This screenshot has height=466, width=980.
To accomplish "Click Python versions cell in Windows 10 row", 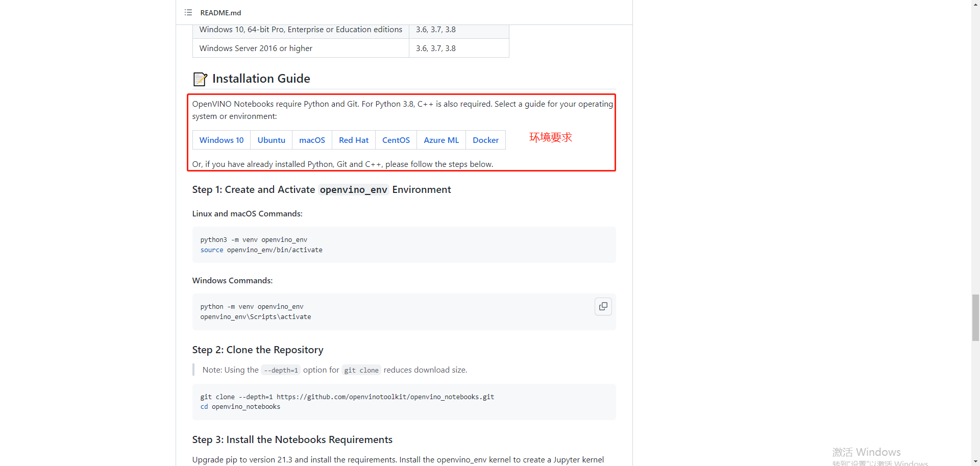I will pyautogui.click(x=459, y=30).
